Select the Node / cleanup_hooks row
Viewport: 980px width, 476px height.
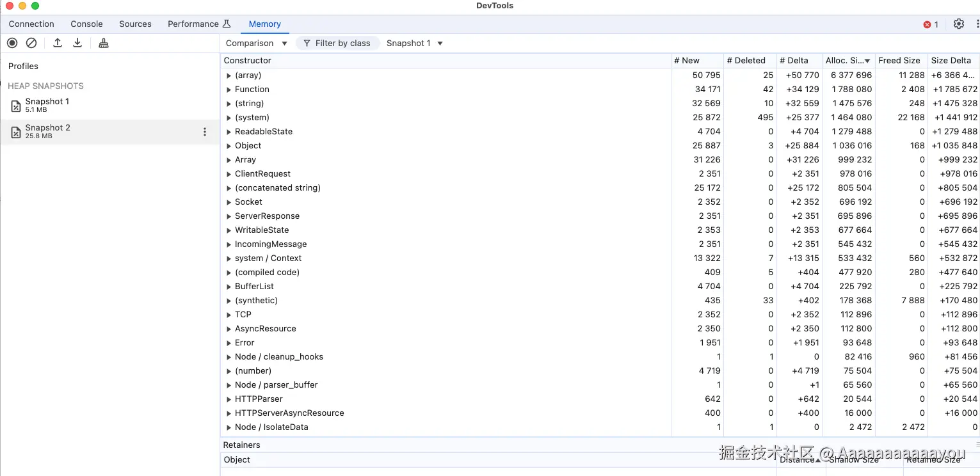[x=600, y=357]
